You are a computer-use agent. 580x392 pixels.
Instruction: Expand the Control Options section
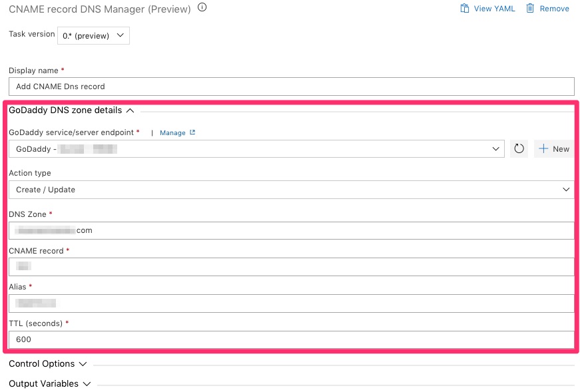48,364
